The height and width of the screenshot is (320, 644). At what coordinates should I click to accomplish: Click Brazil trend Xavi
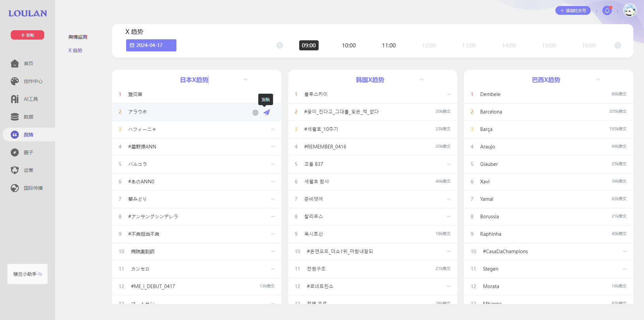pos(485,182)
